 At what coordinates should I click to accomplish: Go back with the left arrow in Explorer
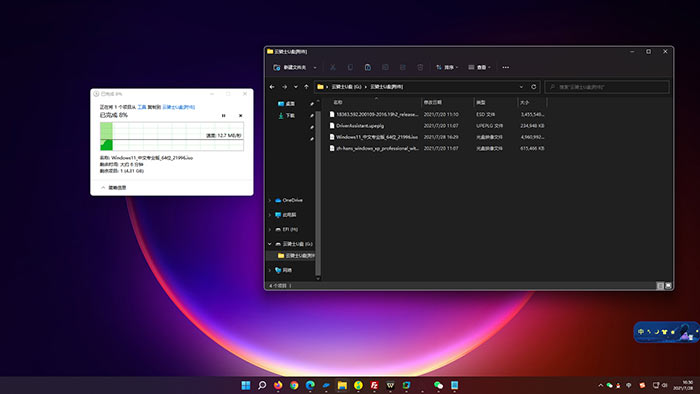[272, 87]
